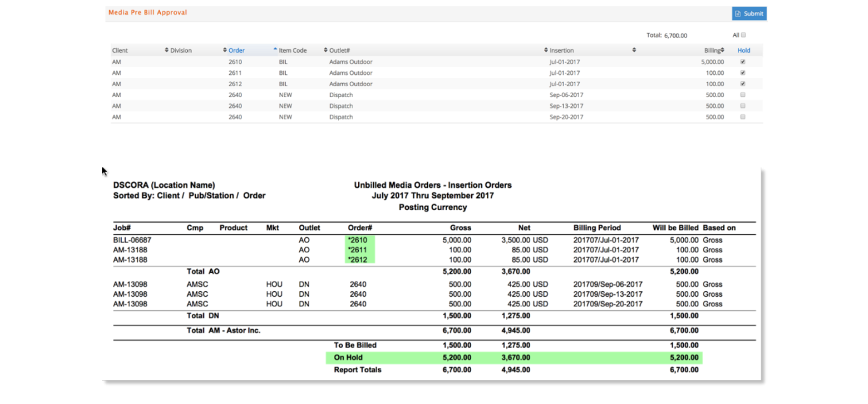Click the DSCORA (Location Name) heading
This screenshot has height=404, width=868.
[x=164, y=185]
